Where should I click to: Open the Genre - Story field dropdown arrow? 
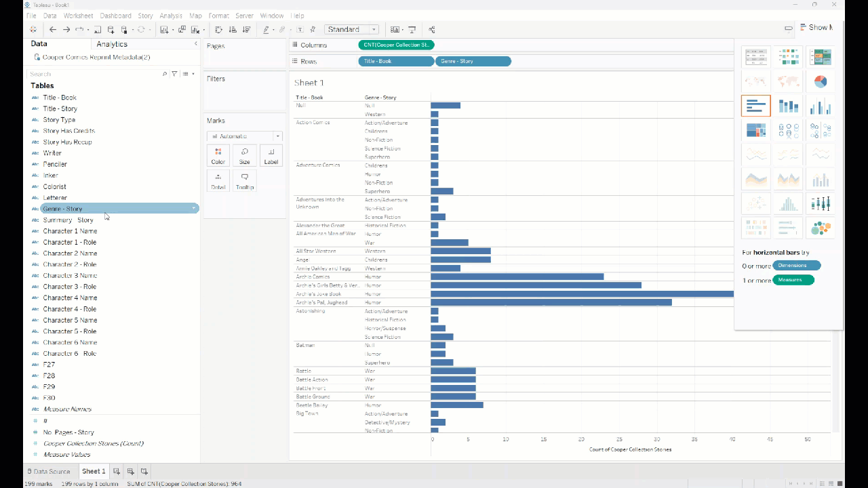[x=194, y=209]
